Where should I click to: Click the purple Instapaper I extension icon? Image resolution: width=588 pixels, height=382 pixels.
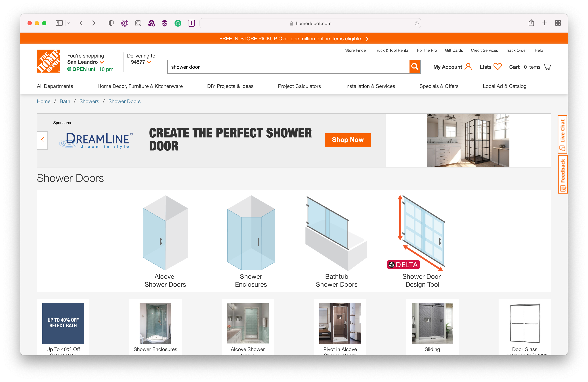(x=191, y=23)
